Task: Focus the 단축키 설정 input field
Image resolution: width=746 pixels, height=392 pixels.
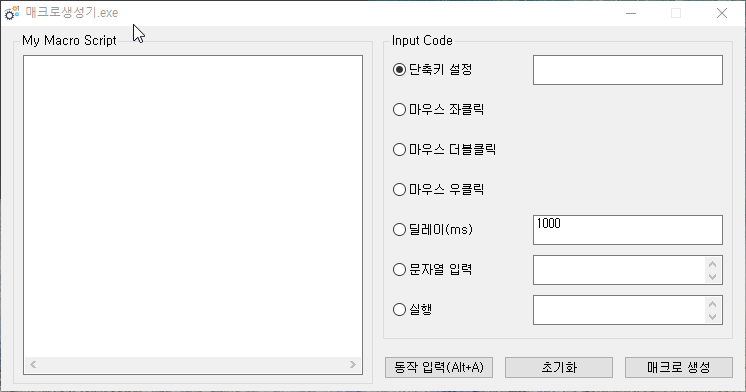Action: [628, 70]
